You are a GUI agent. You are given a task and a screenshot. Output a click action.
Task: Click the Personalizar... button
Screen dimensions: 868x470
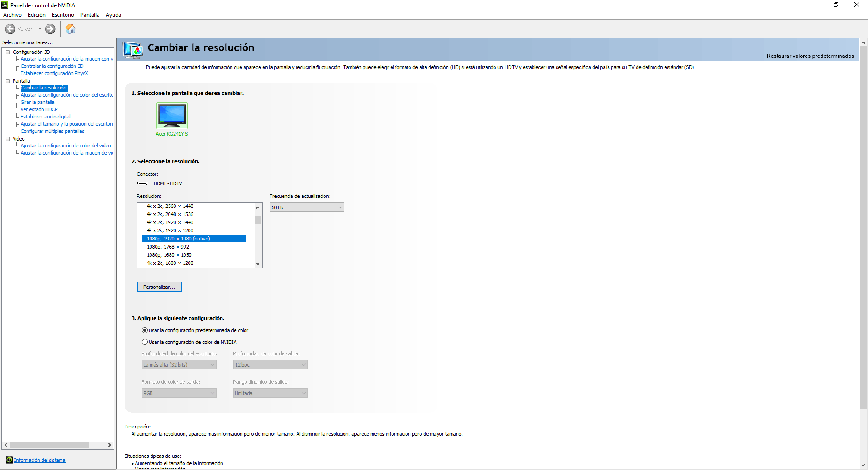160,287
